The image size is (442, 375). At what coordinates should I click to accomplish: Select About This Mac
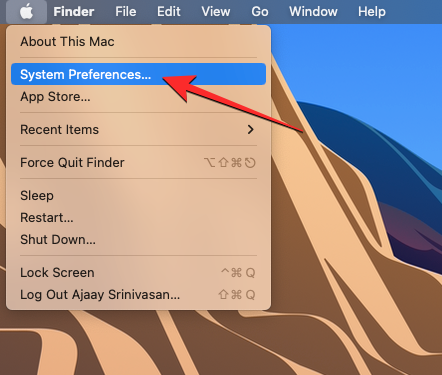138,42
